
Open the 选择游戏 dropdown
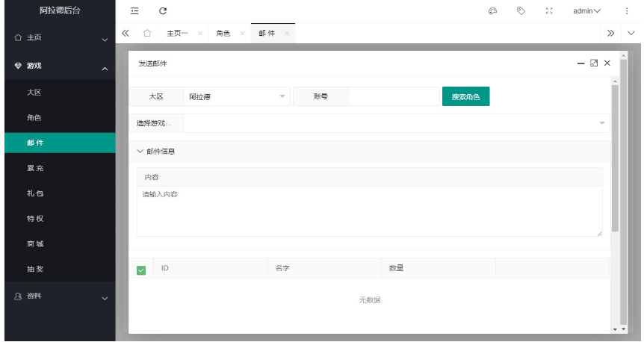(x=396, y=122)
